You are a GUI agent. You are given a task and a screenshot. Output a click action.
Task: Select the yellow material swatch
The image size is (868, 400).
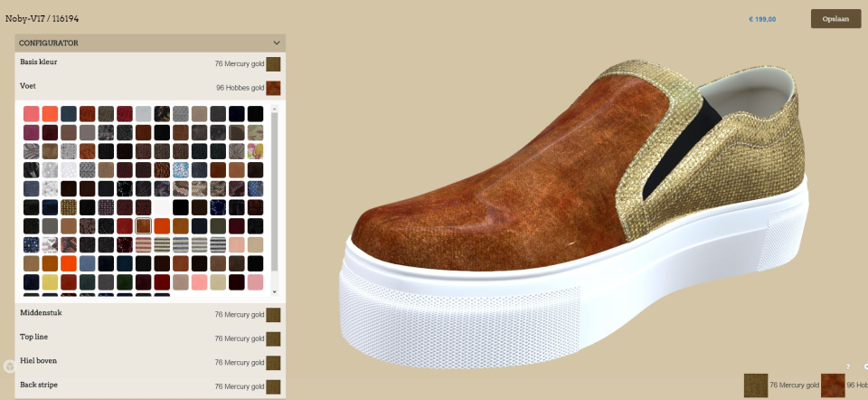tap(50, 282)
